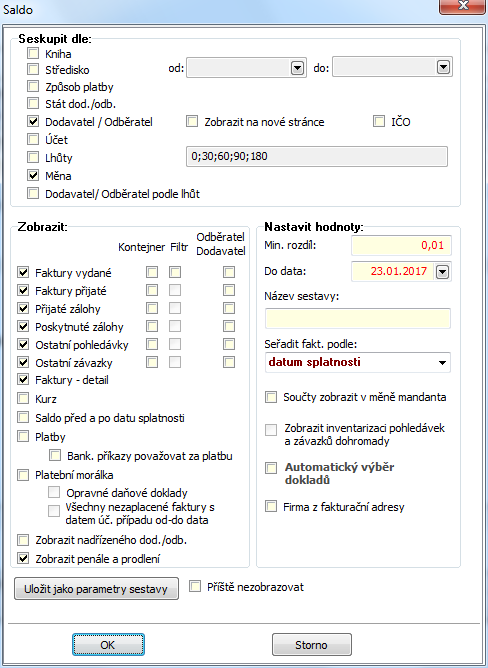Check the Středisko grouping option
This screenshot has height=668, width=488.
[33, 69]
